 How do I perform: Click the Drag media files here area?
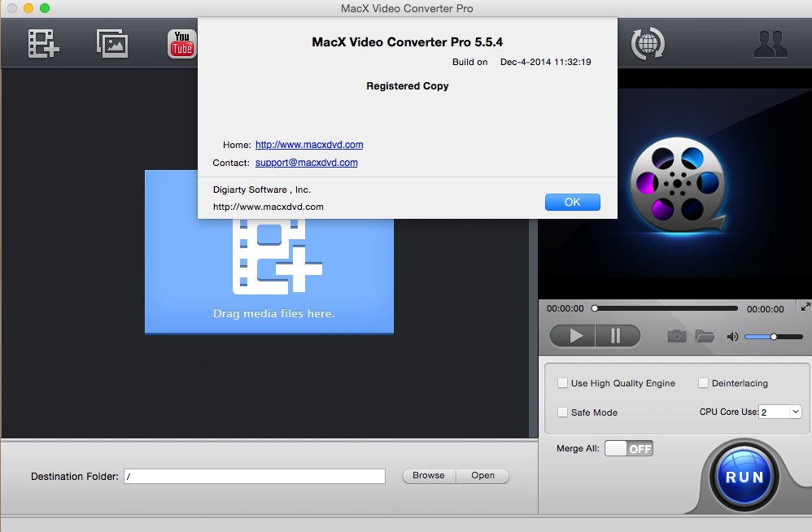tap(269, 252)
